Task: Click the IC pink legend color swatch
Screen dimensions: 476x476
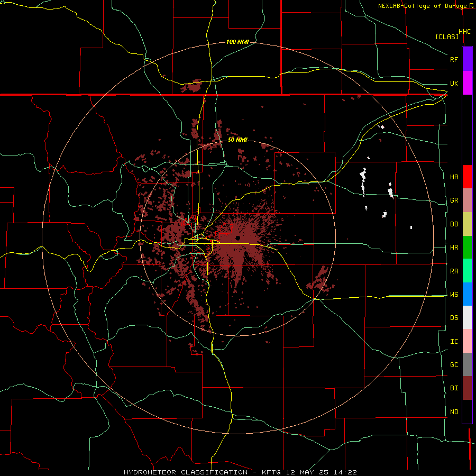Action: point(467,341)
